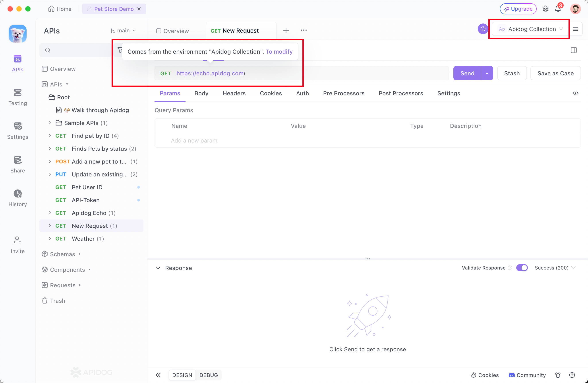Switch to DESIGN mode
The height and width of the screenshot is (383, 588).
pyautogui.click(x=182, y=375)
